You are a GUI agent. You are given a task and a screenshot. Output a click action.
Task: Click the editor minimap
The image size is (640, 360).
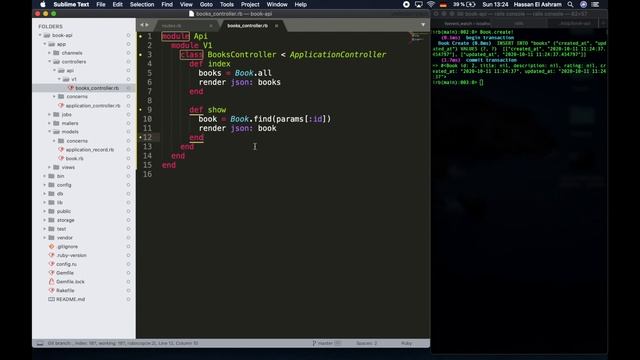[x=416, y=38]
